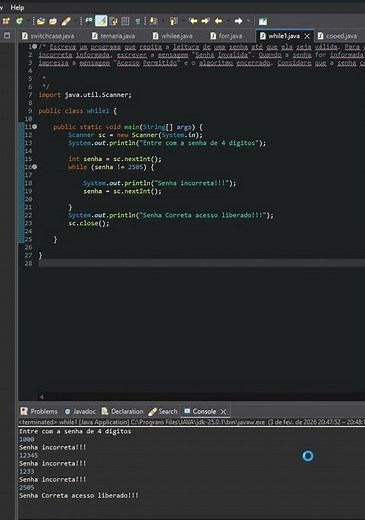
Task: Switch to the forr.java tab
Action: pyautogui.click(x=226, y=36)
